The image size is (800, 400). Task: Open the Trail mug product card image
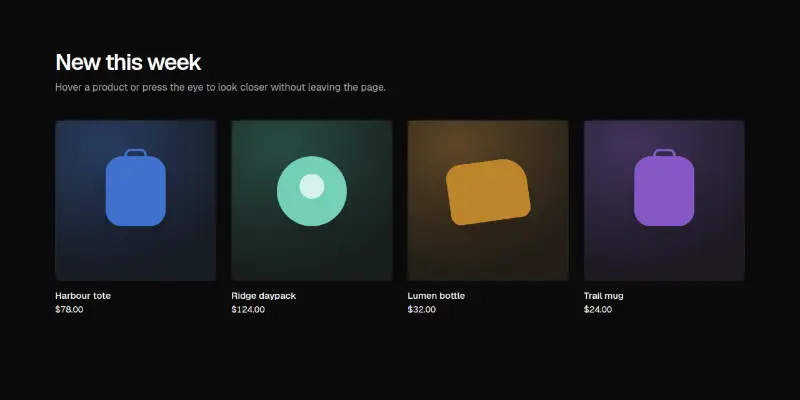pyautogui.click(x=664, y=201)
